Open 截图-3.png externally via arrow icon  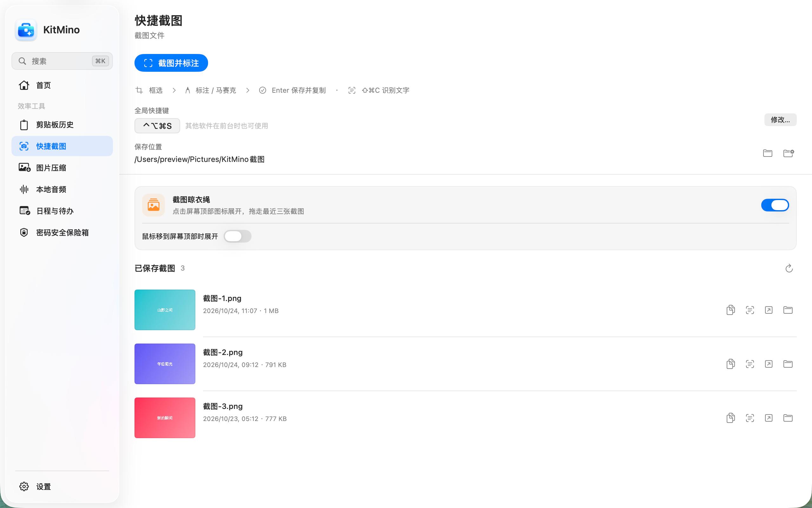[x=769, y=418]
